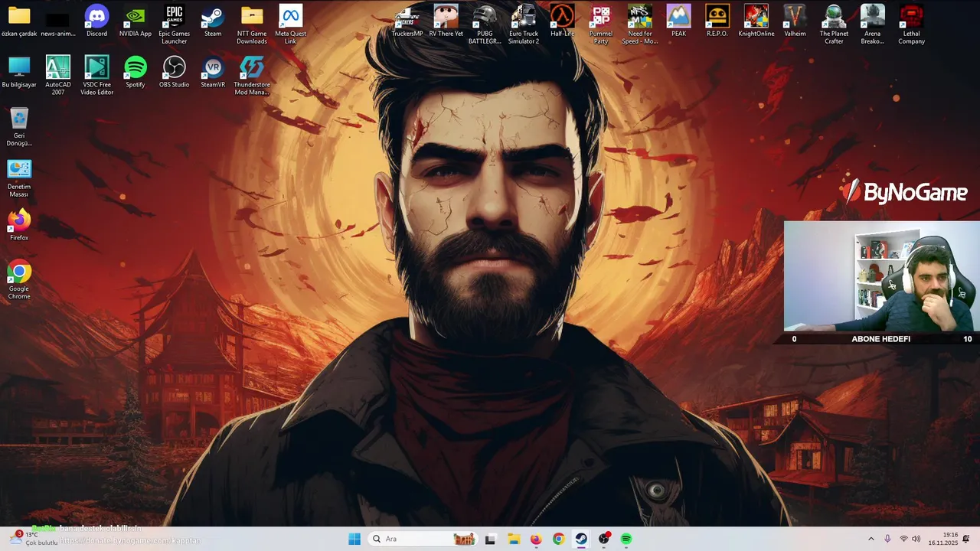Select the Denetim Masası control panel icon
The width and height of the screenshot is (980, 551).
pyautogui.click(x=19, y=178)
